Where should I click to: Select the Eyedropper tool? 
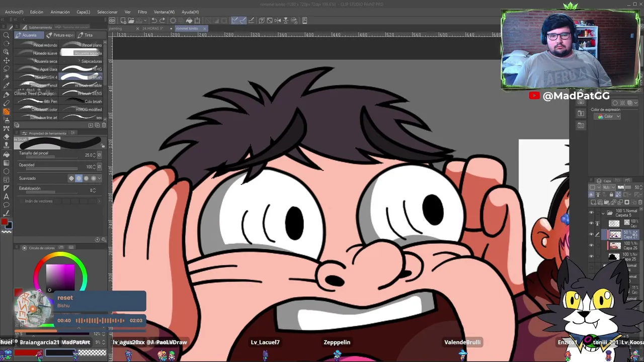(x=7, y=86)
